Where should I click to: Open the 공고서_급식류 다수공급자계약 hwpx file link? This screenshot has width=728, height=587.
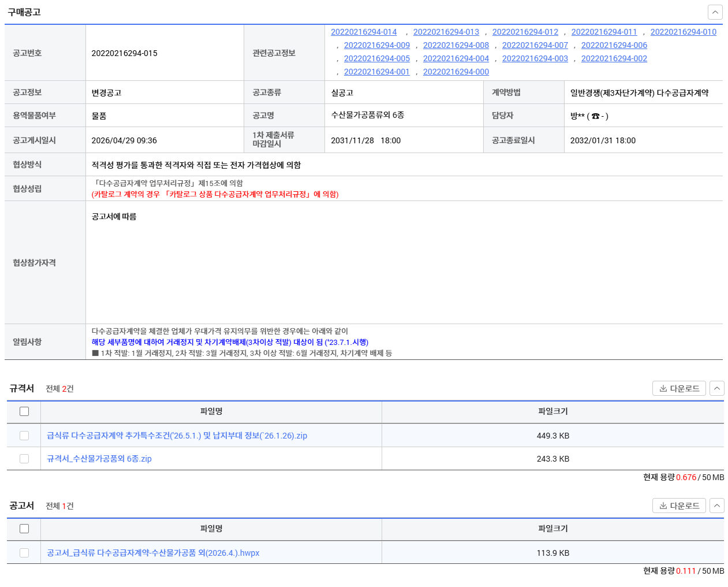click(153, 553)
